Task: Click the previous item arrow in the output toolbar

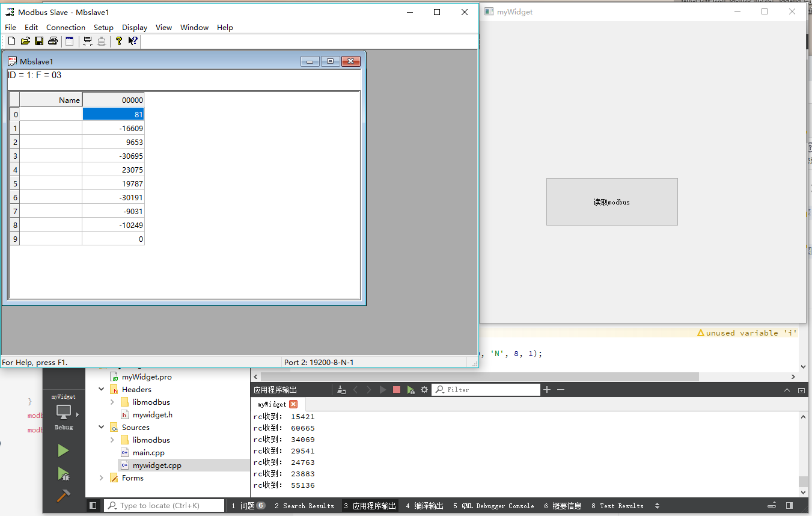Action: pyautogui.click(x=355, y=390)
